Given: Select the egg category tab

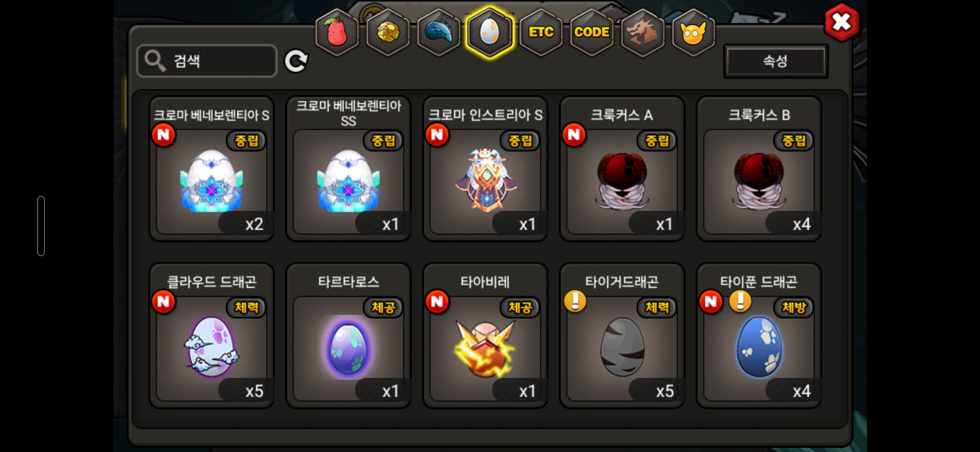Looking at the screenshot, I should point(490,32).
